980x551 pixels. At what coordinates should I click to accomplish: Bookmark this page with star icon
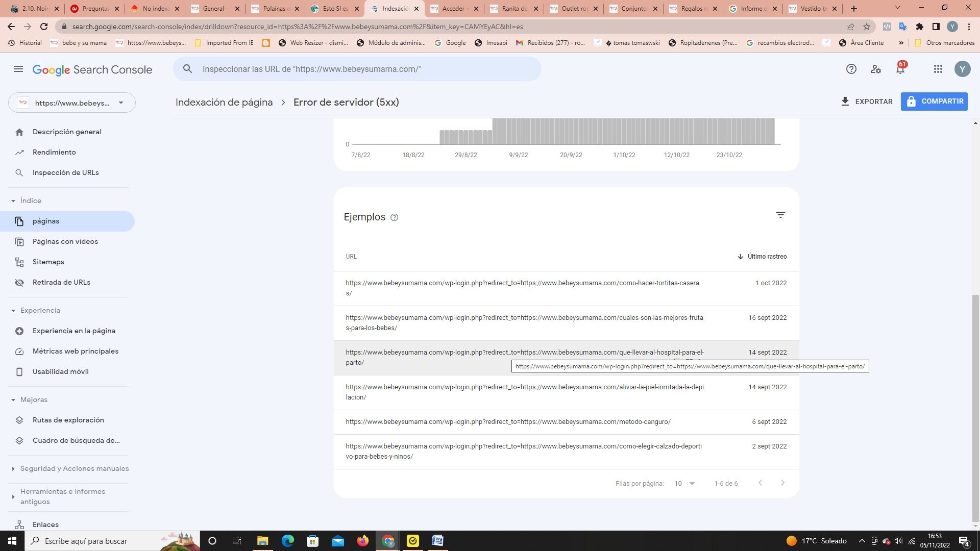click(866, 27)
